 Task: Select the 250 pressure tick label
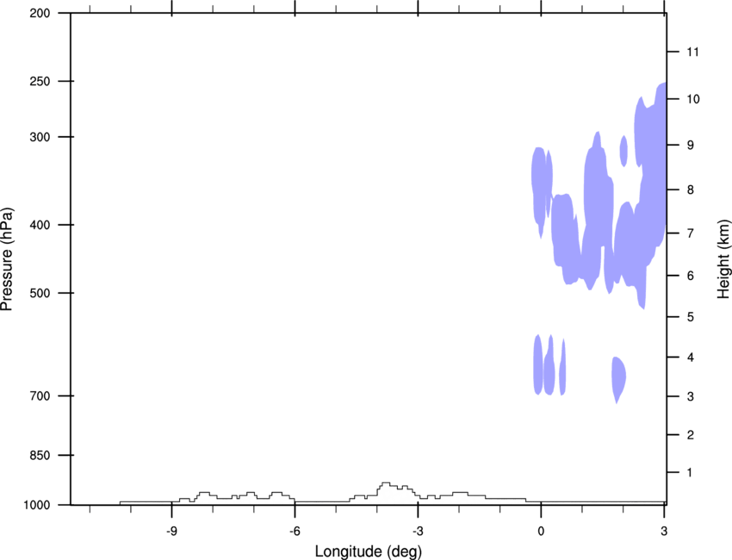pos(40,81)
